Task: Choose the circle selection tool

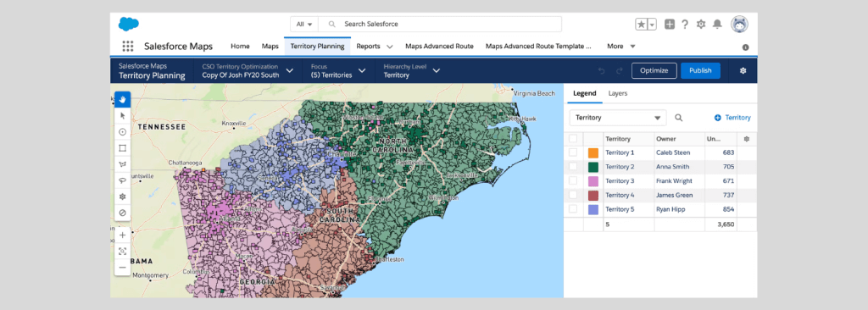Action: click(x=122, y=132)
